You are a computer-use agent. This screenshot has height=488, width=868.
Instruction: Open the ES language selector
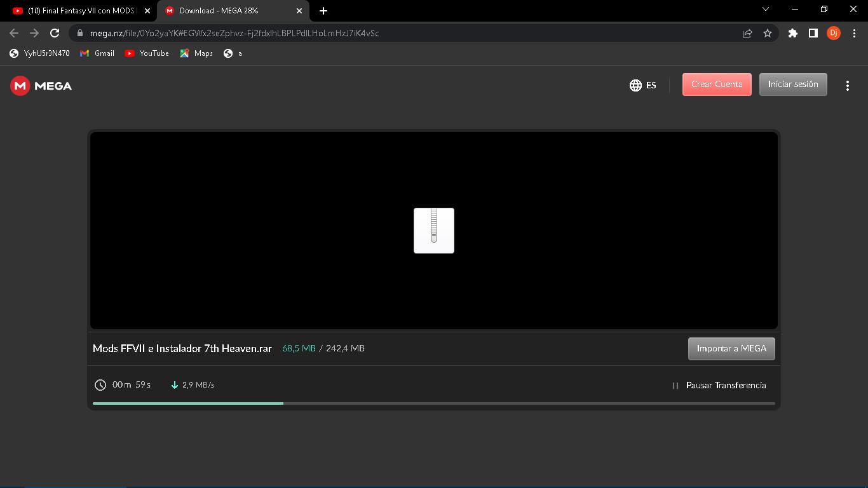click(x=642, y=85)
